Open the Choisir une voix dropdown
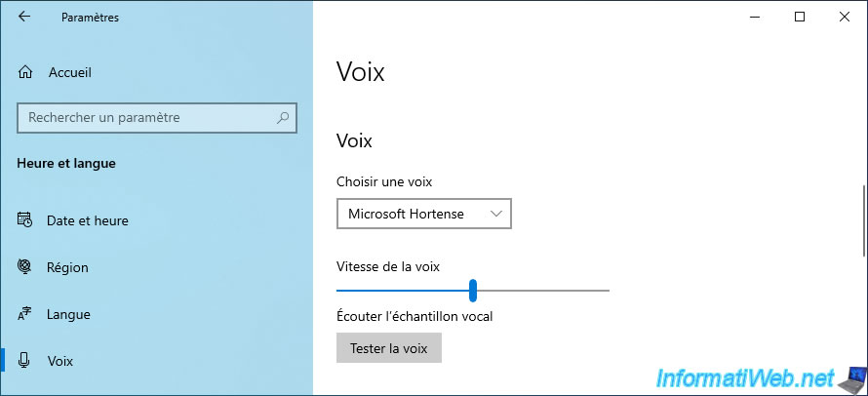 coord(423,214)
